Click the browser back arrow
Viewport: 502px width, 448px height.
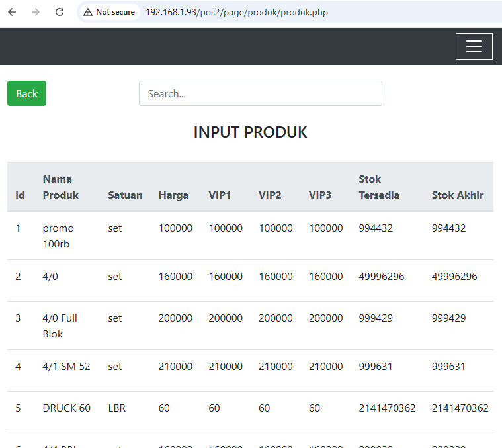pos(12,12)
